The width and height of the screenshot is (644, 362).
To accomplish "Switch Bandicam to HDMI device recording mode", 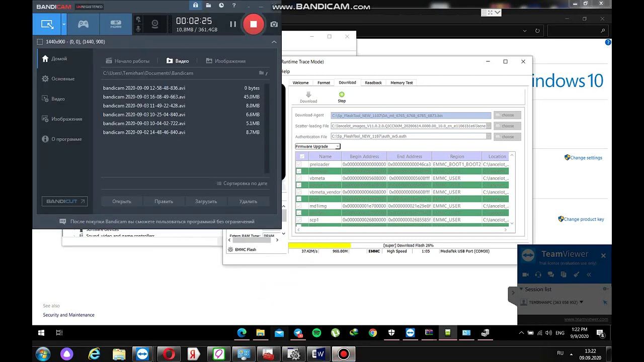I will pos(116,24).
